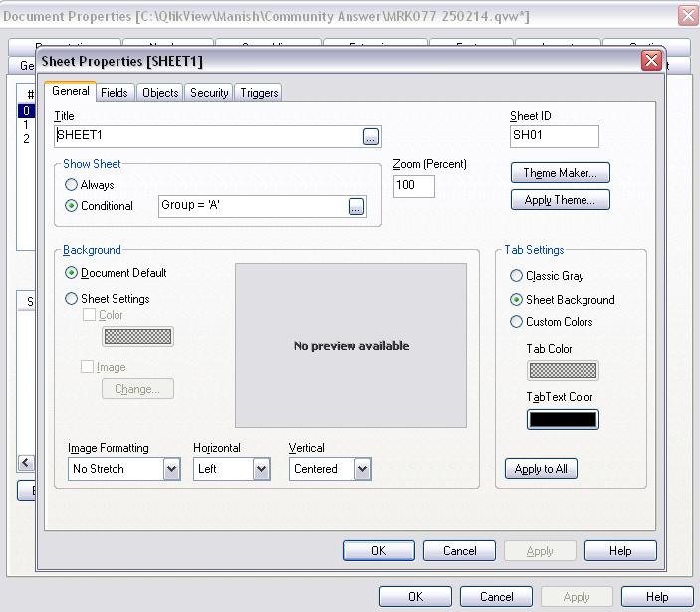Select Custom Colors tab setting
This screenshot has width=700, height=612.
coord(552,322)
